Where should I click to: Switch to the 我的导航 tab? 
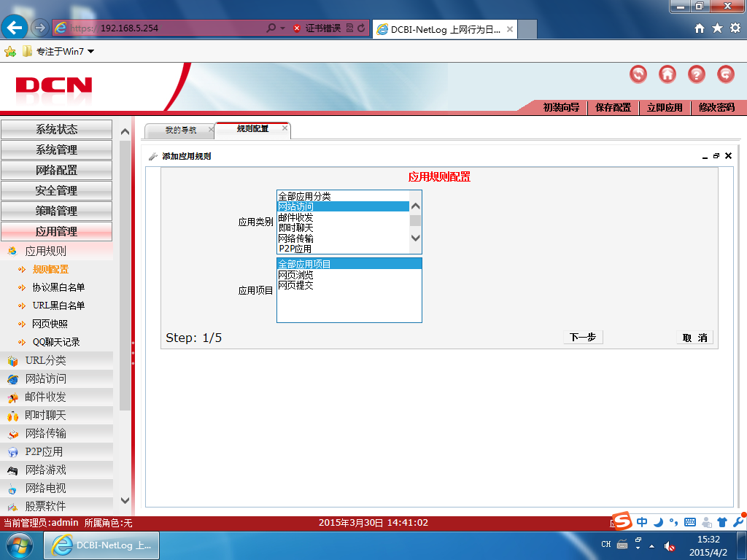[x=181, y=130]
